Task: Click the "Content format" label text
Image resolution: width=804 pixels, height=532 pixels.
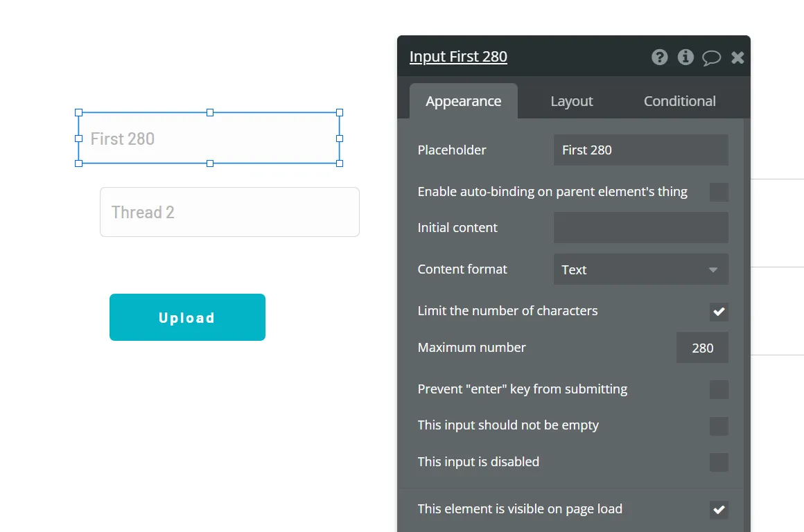Action: click(x=462, y=269)
